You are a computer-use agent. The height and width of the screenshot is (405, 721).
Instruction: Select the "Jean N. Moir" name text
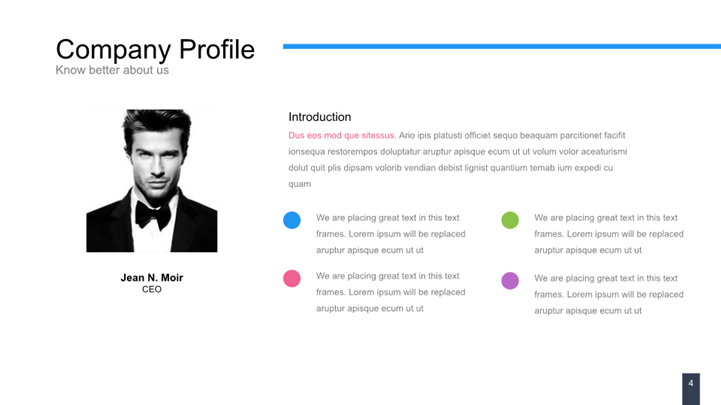coord(152,277)
